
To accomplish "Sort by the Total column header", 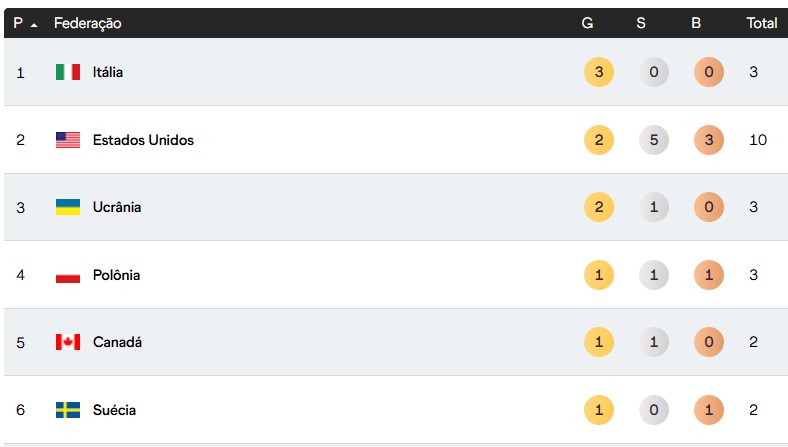I will coord(761,23).
